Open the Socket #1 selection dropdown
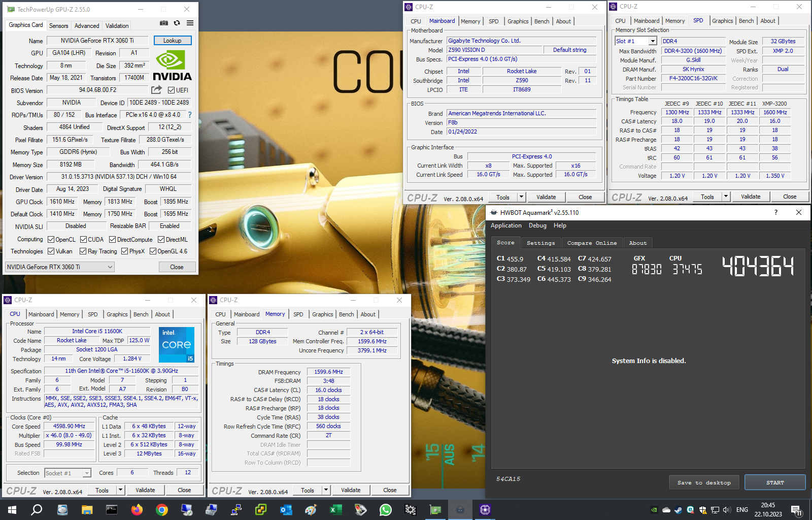 coord(67,473)
